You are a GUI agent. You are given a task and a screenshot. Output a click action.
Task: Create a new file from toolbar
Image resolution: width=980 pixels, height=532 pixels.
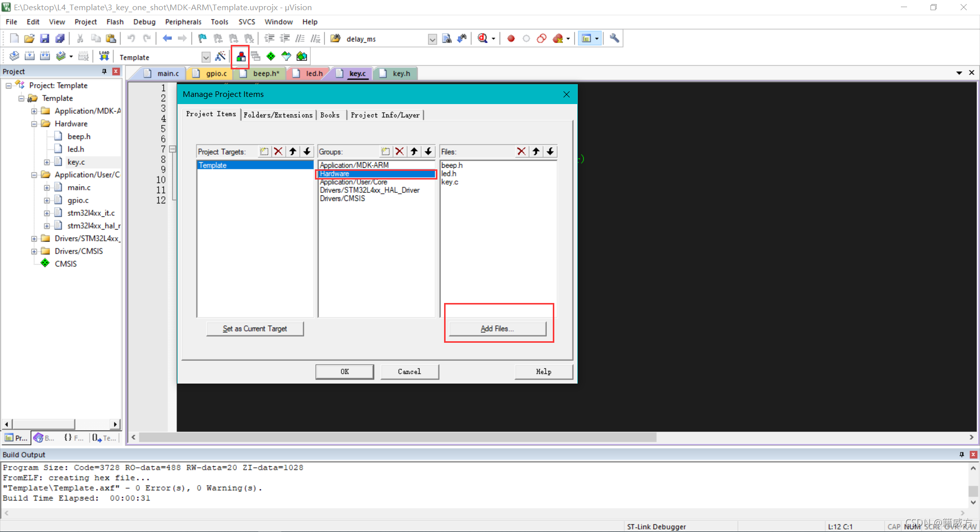pos(14,38)
